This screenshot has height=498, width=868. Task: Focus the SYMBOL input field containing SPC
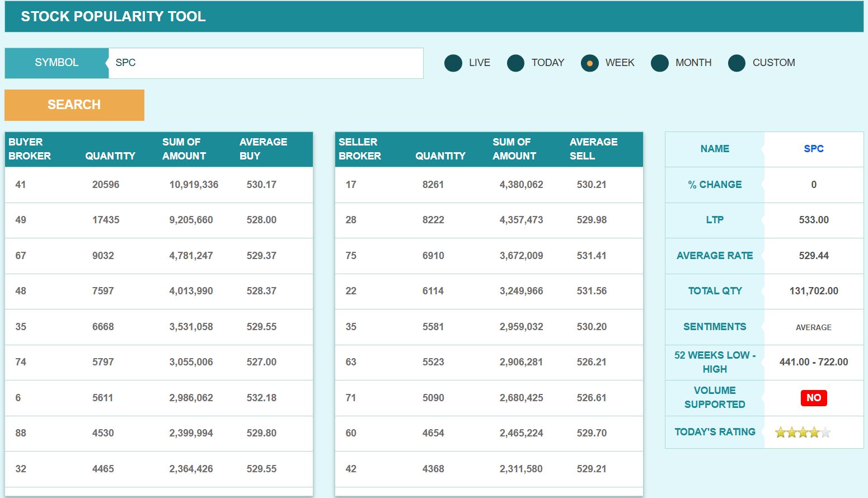point(265,63)
